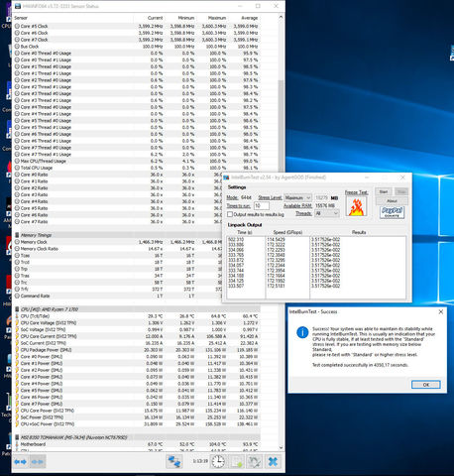Image resolution: width=454 pixels, height=476 pixels.
Task: Click the log file icon with green dot
Action: (x=236, y=461)
